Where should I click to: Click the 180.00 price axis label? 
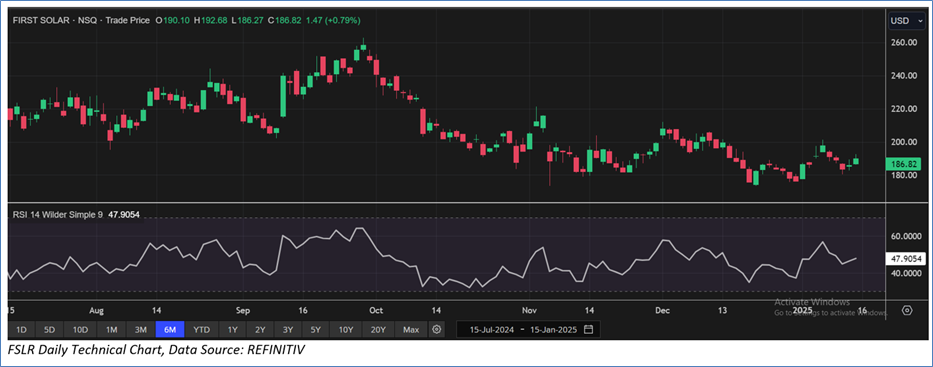point(903,175)
